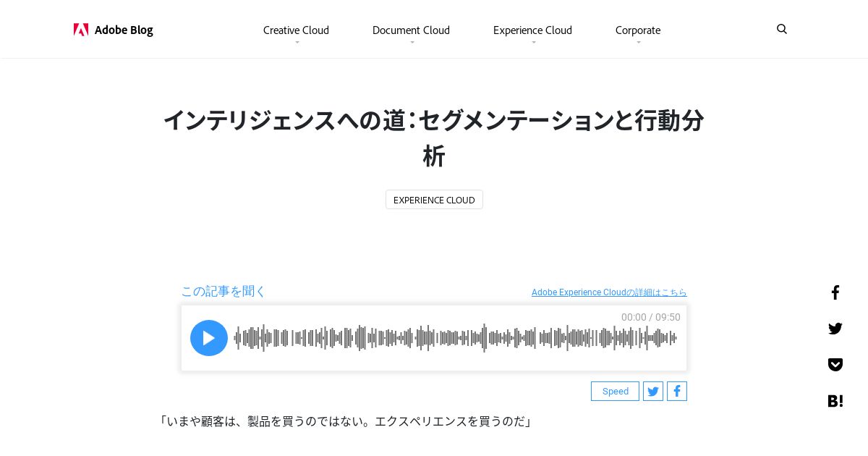Click the 00:00 / 09:50 time display
Image resolution: width=868 pixels, height=456 pixels.
[651, 317]
